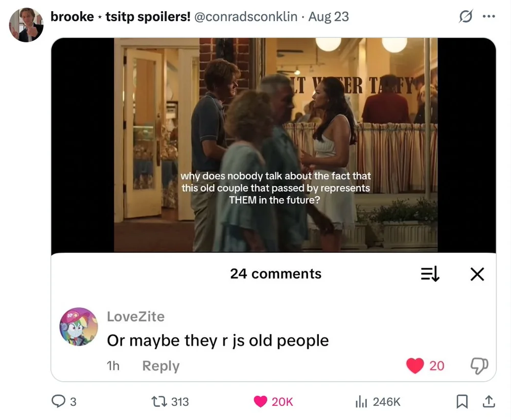Screen dimensions: 511x420
Task: Click the LoveZite username
Action: click(x=135, y=316)
